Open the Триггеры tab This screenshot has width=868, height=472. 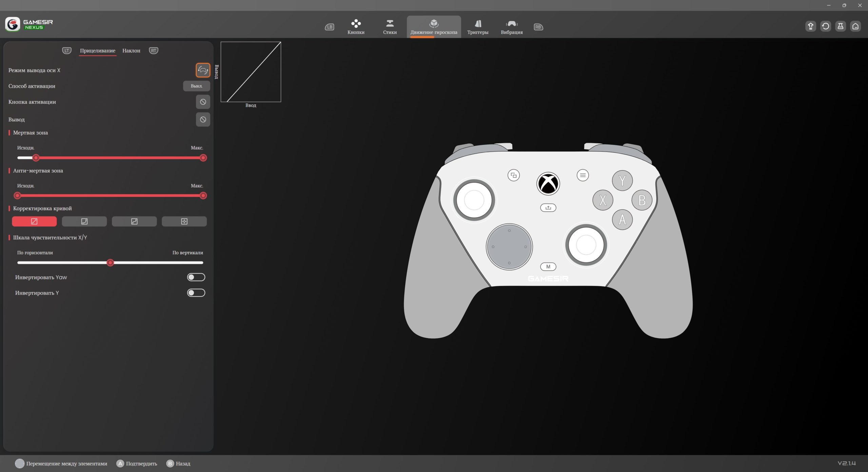coord(478,27)
